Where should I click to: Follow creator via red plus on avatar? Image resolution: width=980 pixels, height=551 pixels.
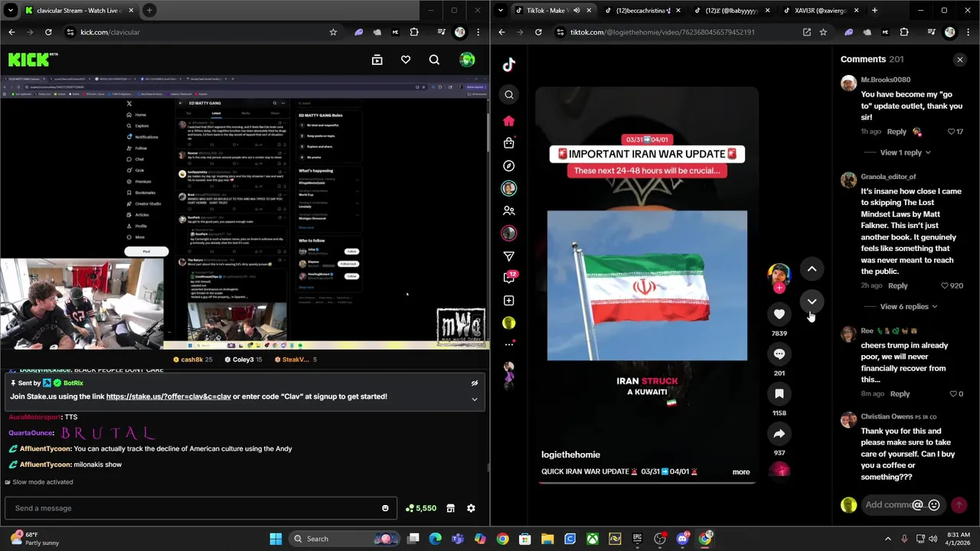[779, 288]
